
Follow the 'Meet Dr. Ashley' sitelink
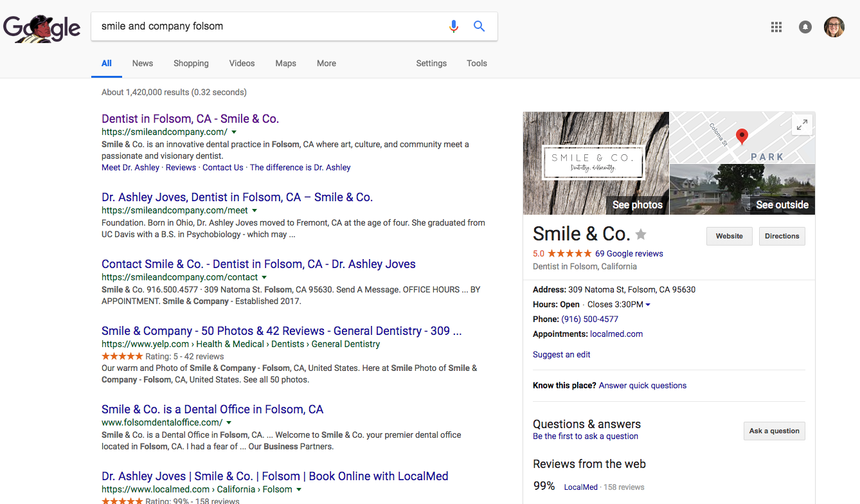coord(130,167)
